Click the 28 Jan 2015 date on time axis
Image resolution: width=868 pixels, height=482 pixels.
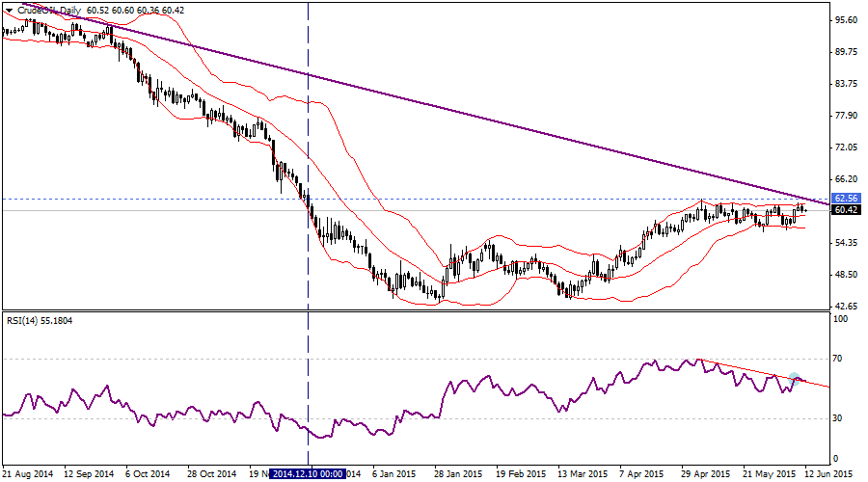[x=457, y=474]
